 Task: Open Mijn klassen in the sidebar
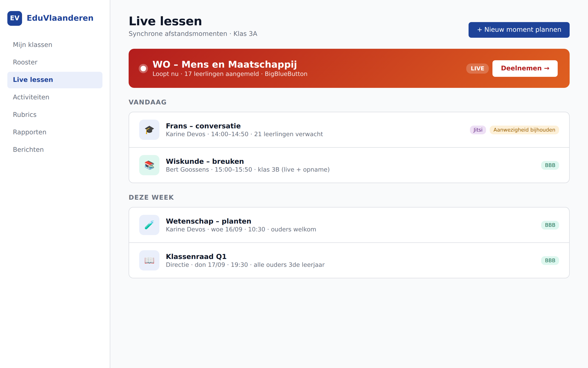(x=55, y=45)
